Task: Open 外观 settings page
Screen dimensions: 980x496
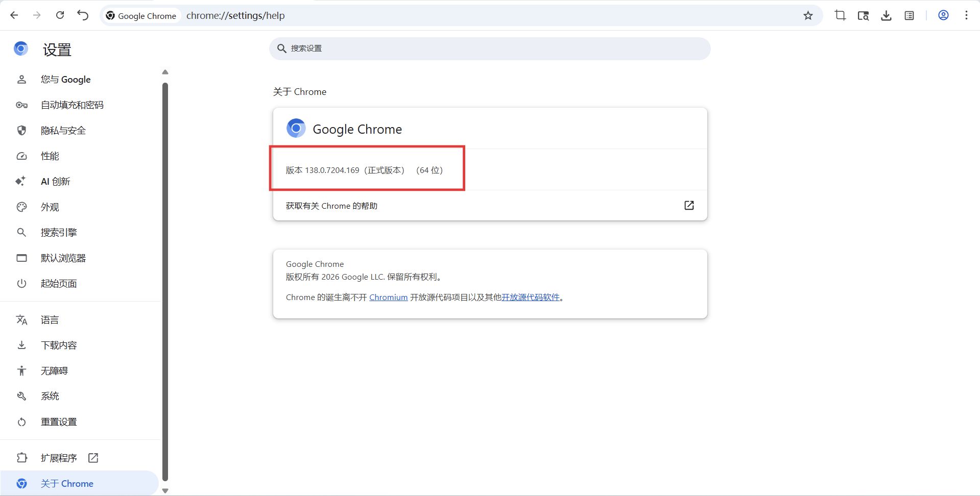Action: click(50, 207)
